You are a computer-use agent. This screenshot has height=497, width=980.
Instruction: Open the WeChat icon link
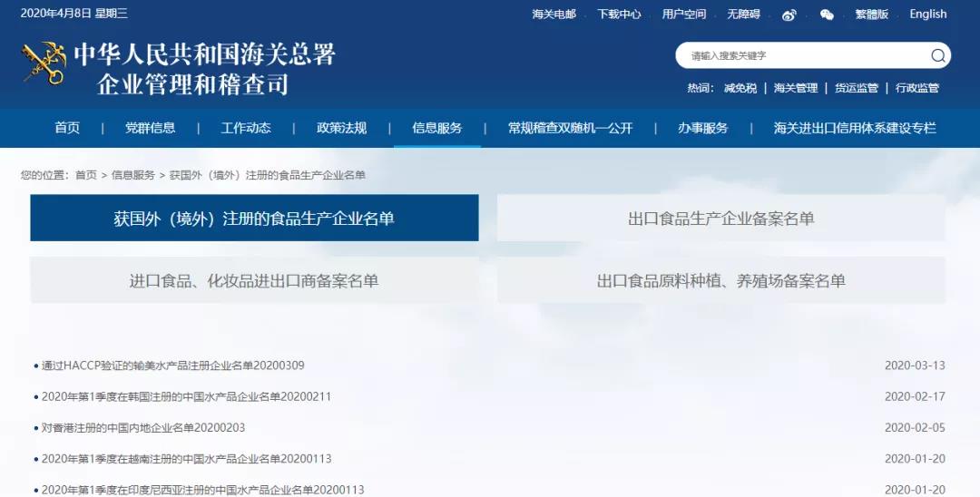[827, 15]
